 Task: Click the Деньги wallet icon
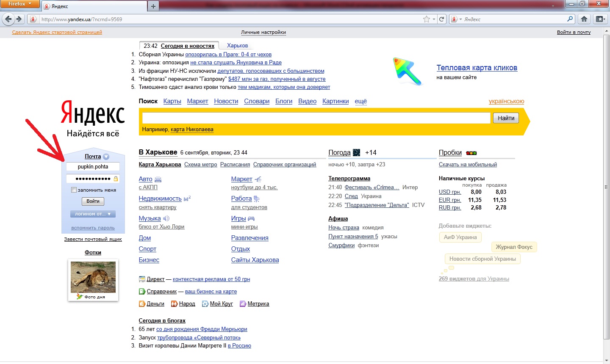tap(142, 303)
